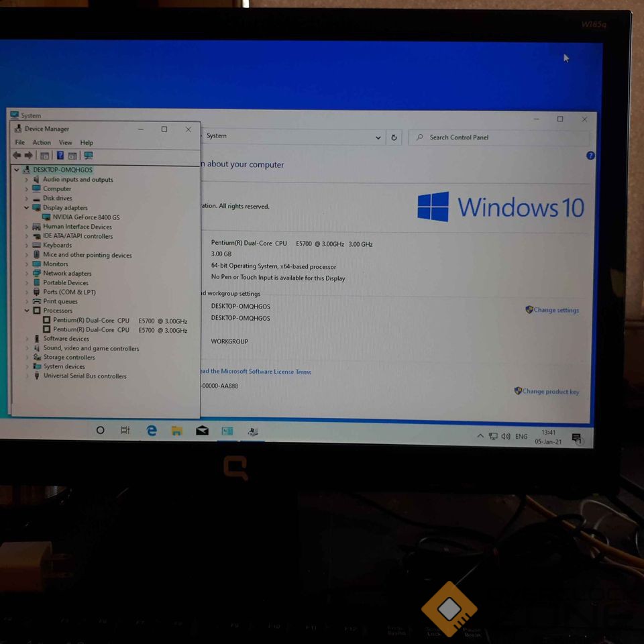Open the Action menu in Device Manager

(x=42, y=142)
